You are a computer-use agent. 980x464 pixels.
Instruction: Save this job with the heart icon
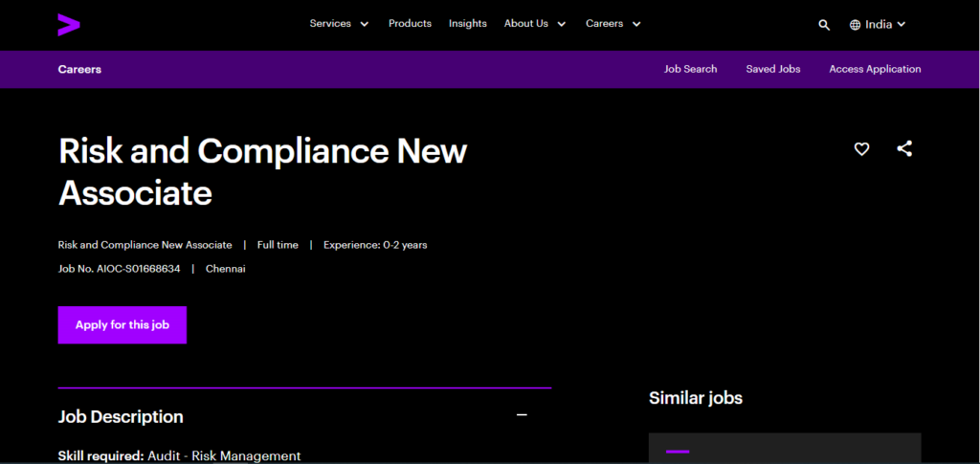point(862,149)
